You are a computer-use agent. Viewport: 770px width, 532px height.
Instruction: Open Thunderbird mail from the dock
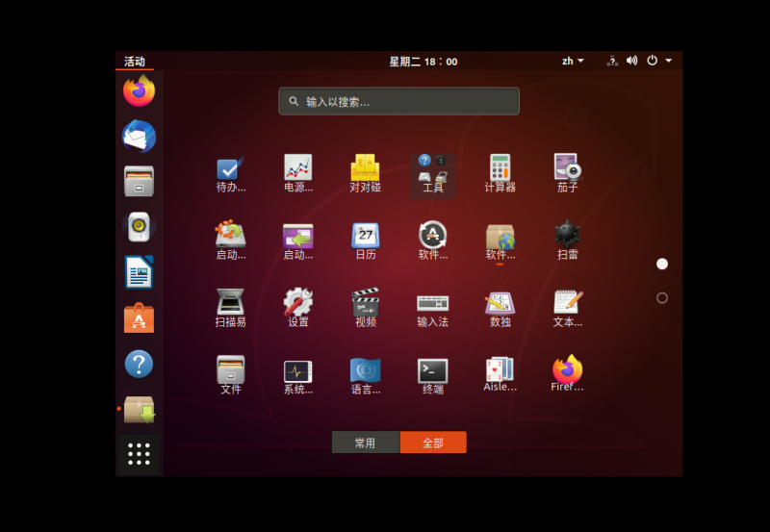(x=139, y=137)
